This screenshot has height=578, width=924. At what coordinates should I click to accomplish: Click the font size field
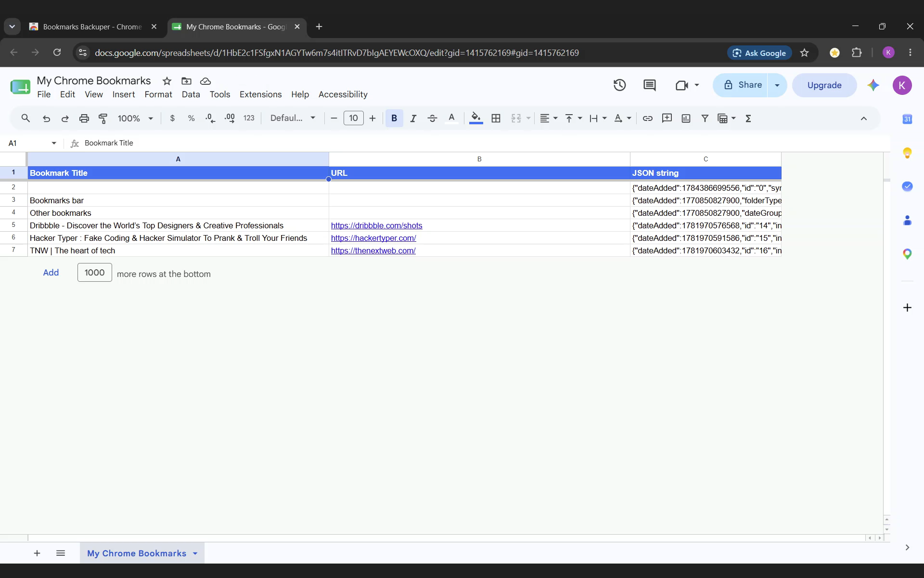353,118
